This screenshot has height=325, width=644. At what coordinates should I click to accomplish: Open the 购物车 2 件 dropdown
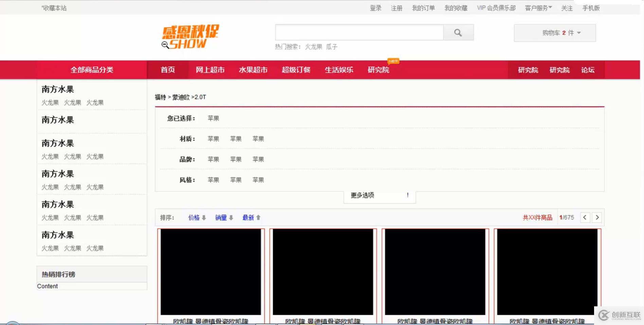[555, 33]
